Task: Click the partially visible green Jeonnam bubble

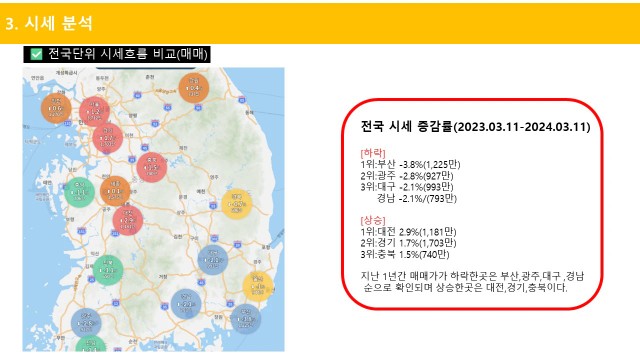Action: click(x=91, y=344)
